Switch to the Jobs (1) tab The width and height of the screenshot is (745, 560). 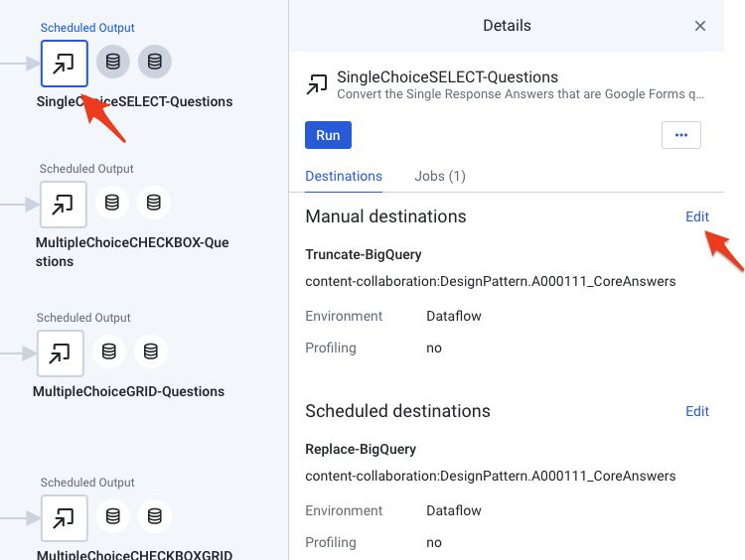coord(439,176)
